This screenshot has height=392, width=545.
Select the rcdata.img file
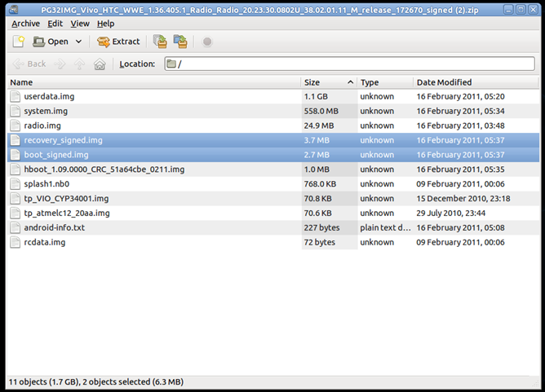pyautogui.click(x=273, y=242)
